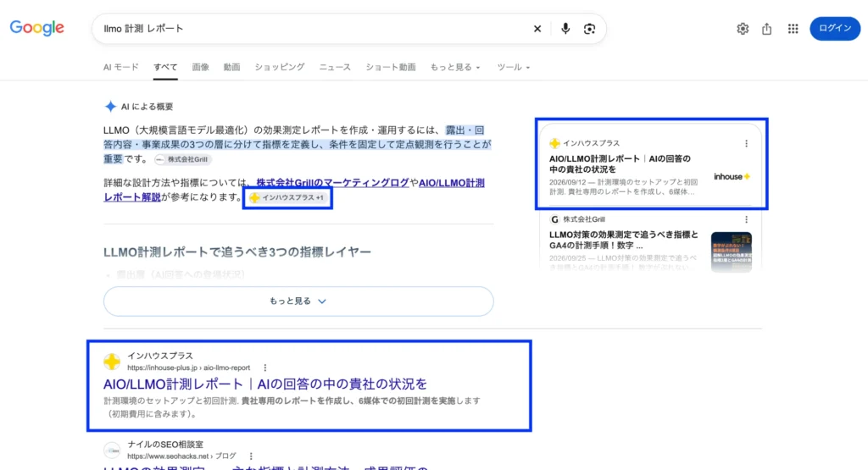Clear the search query with X icon

click(537, 29)
